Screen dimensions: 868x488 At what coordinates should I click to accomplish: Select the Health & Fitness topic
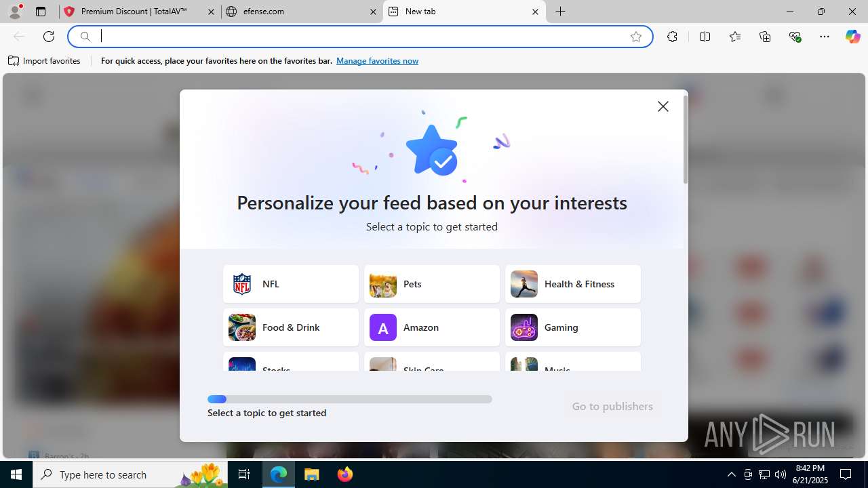(x=573, y=284)
